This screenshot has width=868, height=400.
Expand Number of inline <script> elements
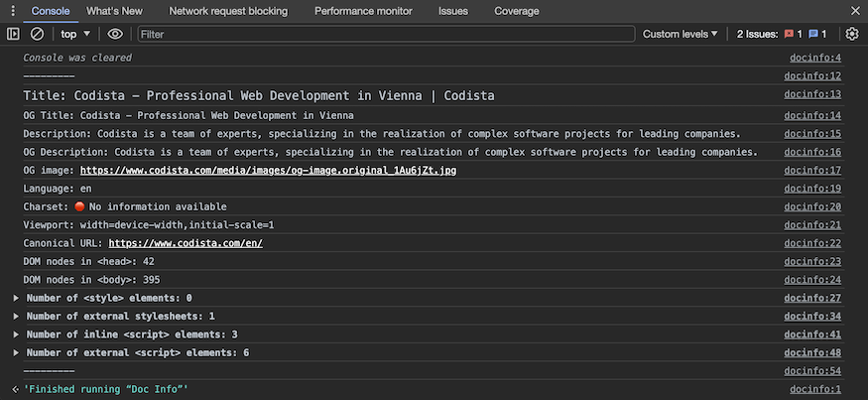16,334
